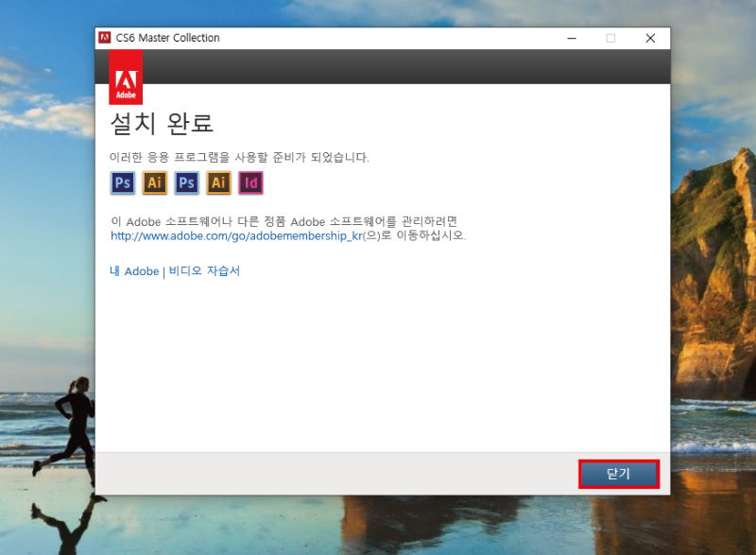Viewport: 756px width, 555px height.
Task: Minimize the CS6 Master Collection window
Action: 572,38
